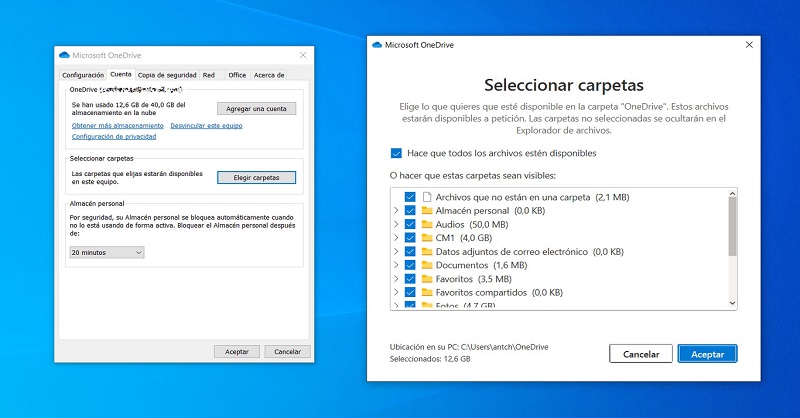Open the Copia de seguridad tab
The image size is (800, 418).
(167, 75)
